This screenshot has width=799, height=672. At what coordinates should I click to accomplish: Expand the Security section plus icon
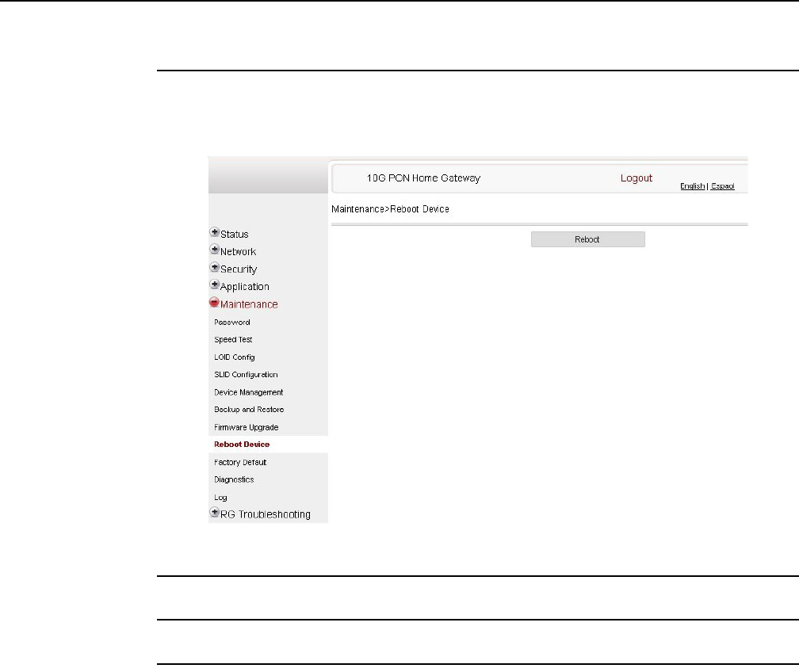pos(215,268)
